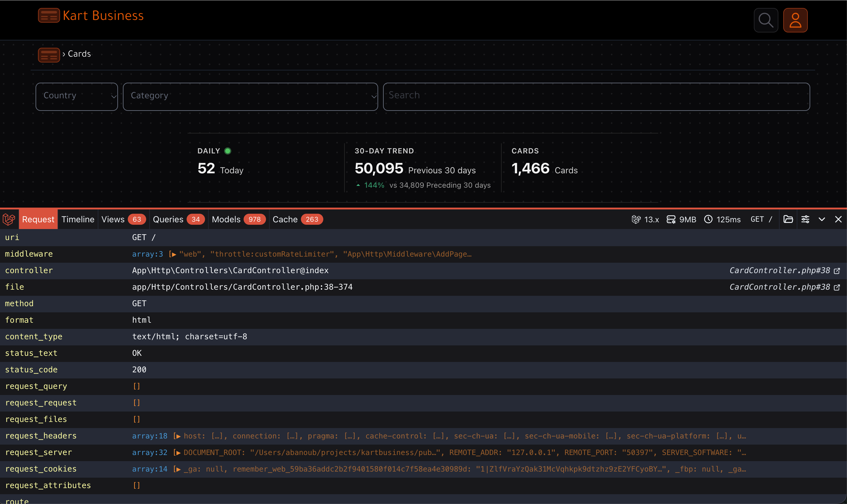Click the Laravel debugbar logo icon
This screenshot has width=847, height=504.
point(9,220)
